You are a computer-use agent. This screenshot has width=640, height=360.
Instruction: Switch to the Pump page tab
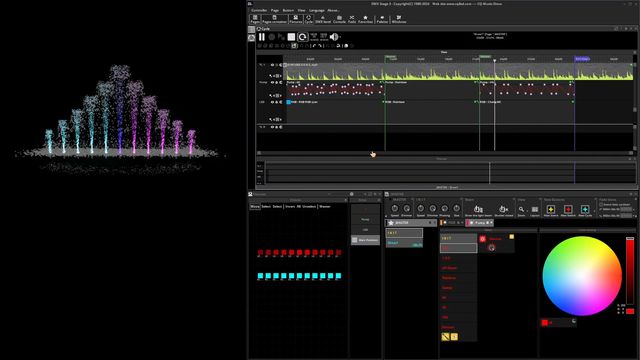point(480,223)
